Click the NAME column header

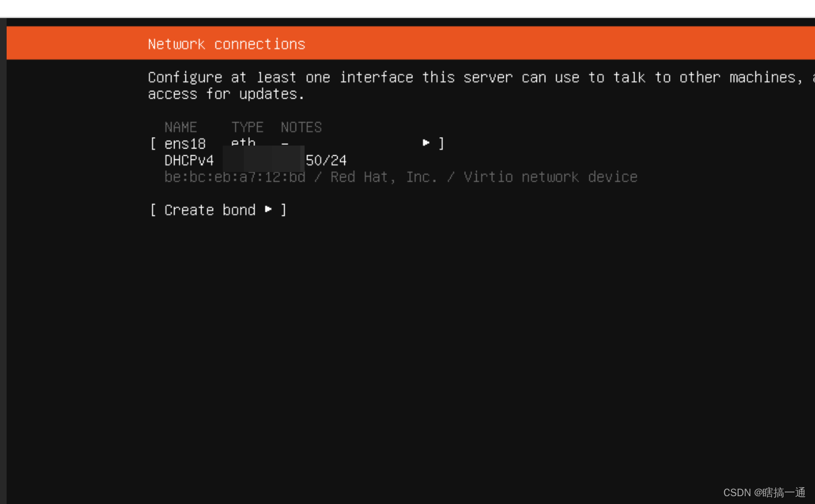[x=181, y=127]
